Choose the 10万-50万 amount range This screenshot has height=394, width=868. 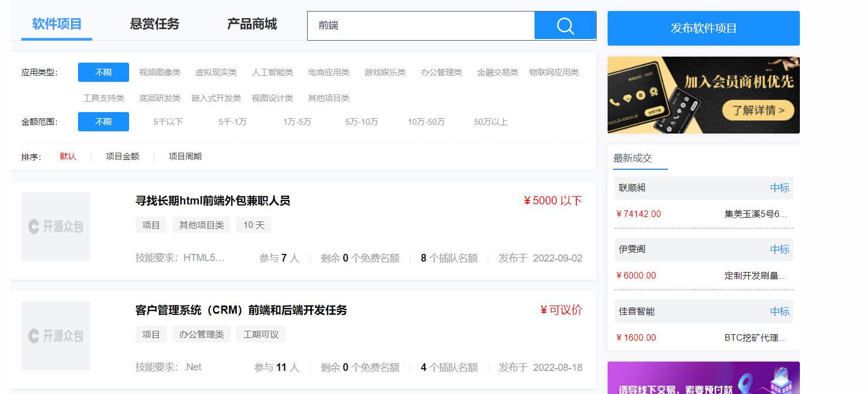coord(426,122)
